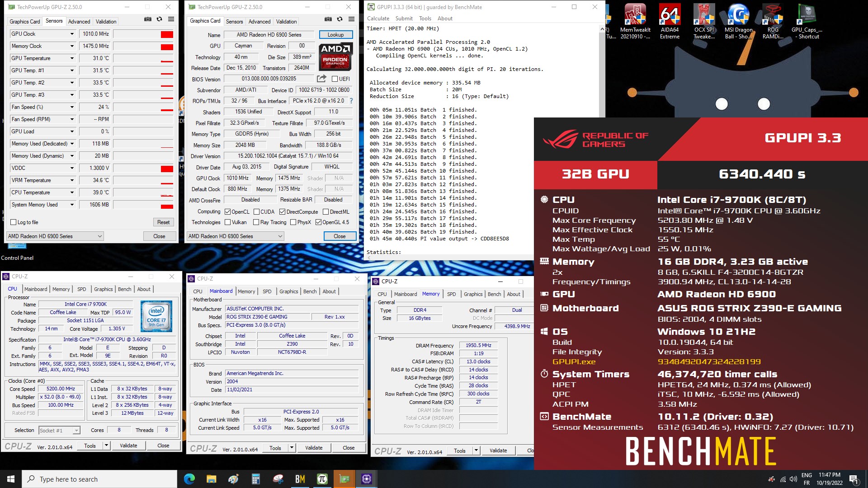Click taskbar search box
Image resolution: width=868 pixels, height=488 pixels.
click(99, 479)
